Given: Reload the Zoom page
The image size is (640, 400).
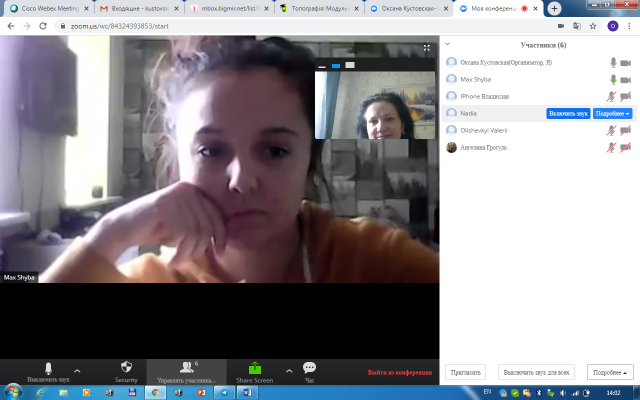Looking at the screenshot, I should (43, 26).
